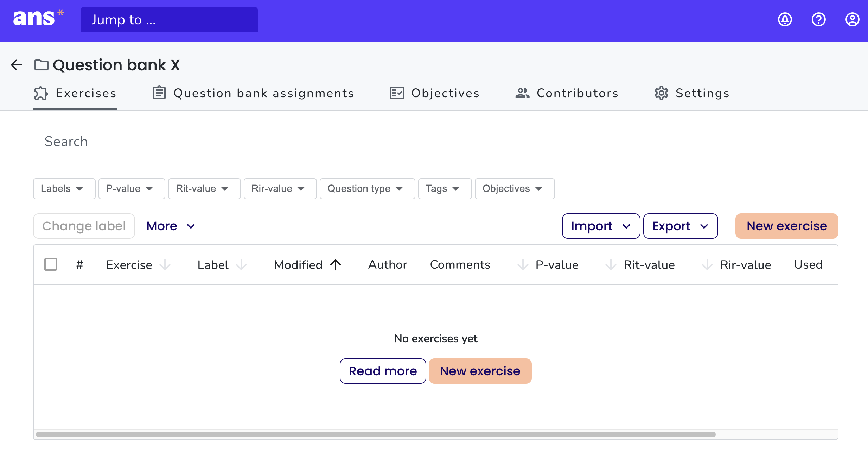Click the Modified column sort arrow
Screen dimensions: 868x457
[x=336, y=265]
